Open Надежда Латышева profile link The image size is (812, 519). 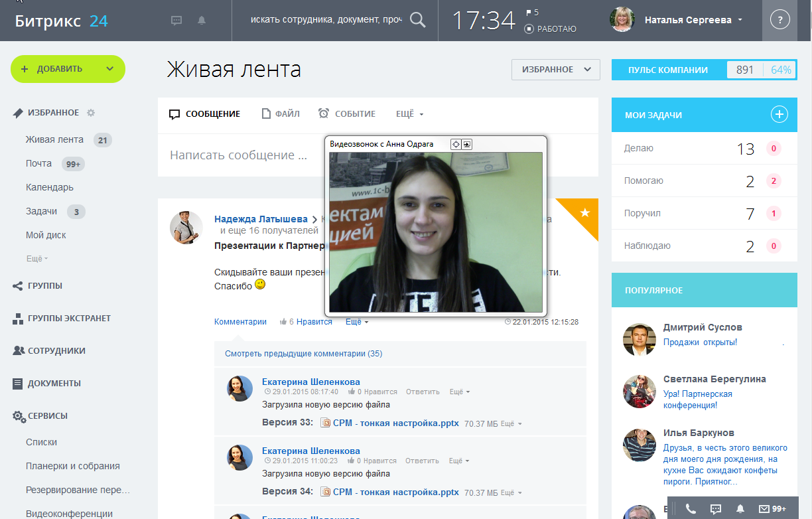[x=261, y=219]
